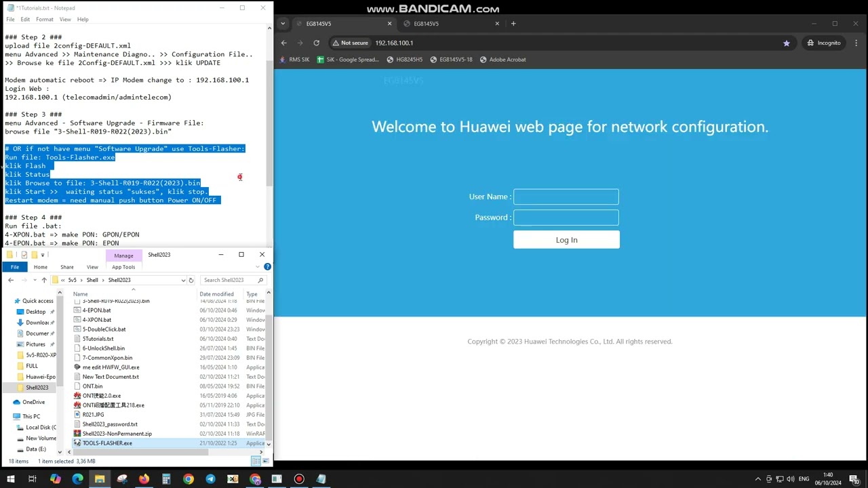
Task: Click the Log In button
Action: coord(566,240)
